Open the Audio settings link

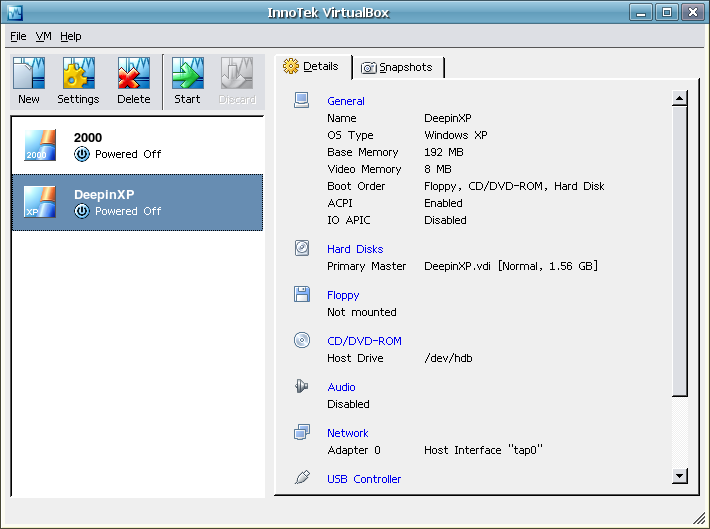pyautogui.click(x=341, y=387)
